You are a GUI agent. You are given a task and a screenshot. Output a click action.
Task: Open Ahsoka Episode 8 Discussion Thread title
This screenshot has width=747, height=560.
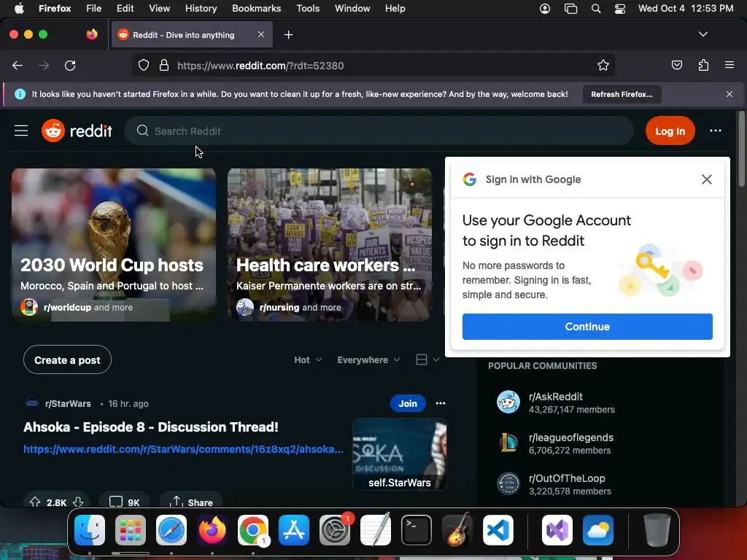[x=150, y=427]
